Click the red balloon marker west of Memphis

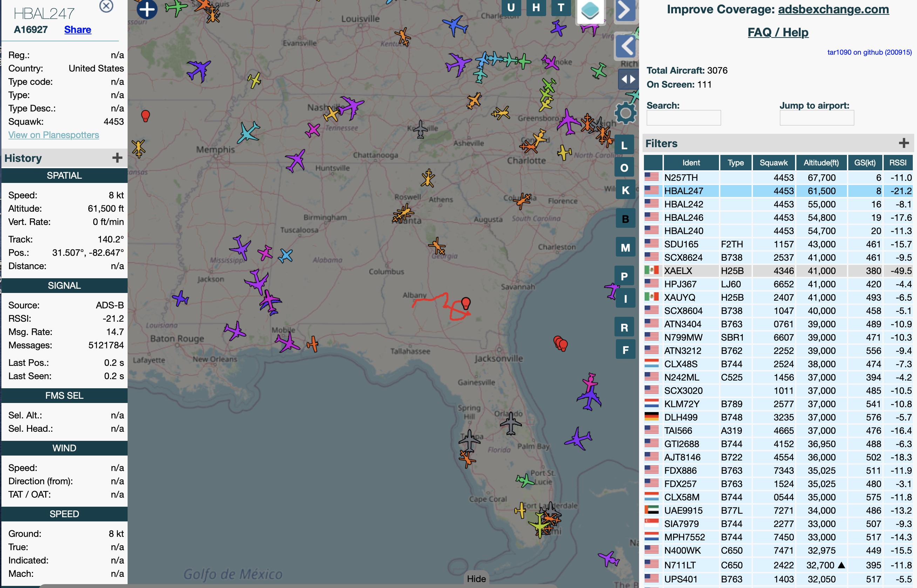pyautogui.click(x=145, y=116)
